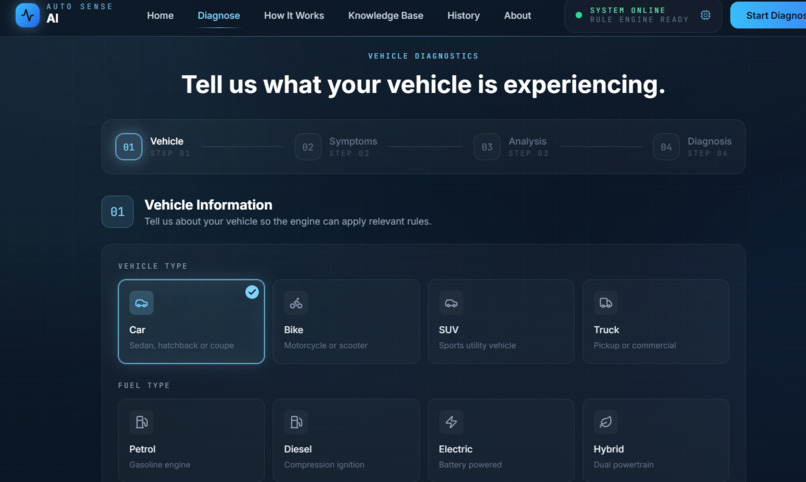Open the settings gear in status panel
This screenshot has height=482, width=806.
[705, 15]
